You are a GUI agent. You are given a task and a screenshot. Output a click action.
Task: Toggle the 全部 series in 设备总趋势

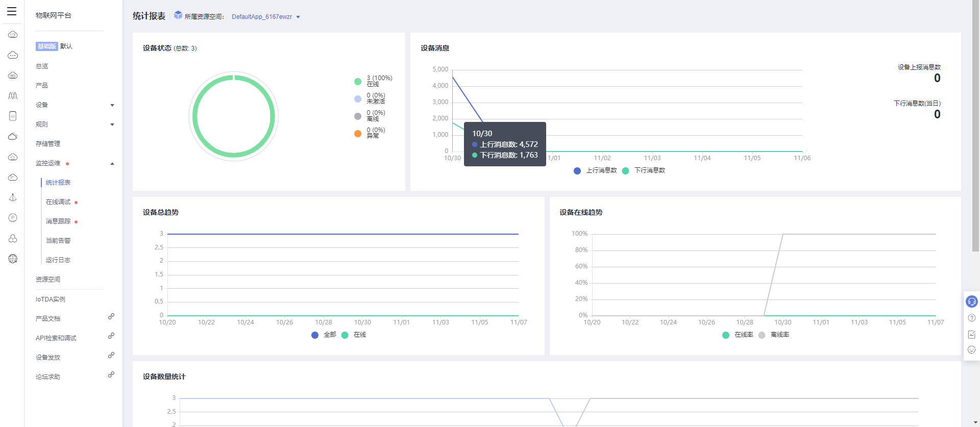tap(324, 335)
